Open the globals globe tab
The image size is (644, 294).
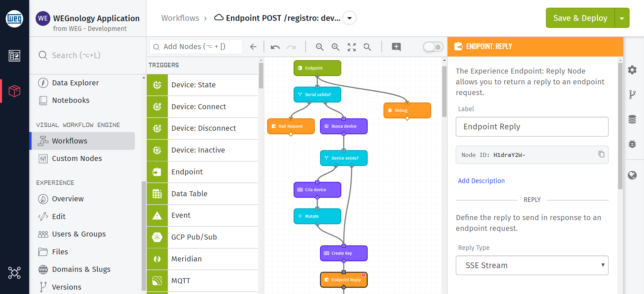point(632,175)
